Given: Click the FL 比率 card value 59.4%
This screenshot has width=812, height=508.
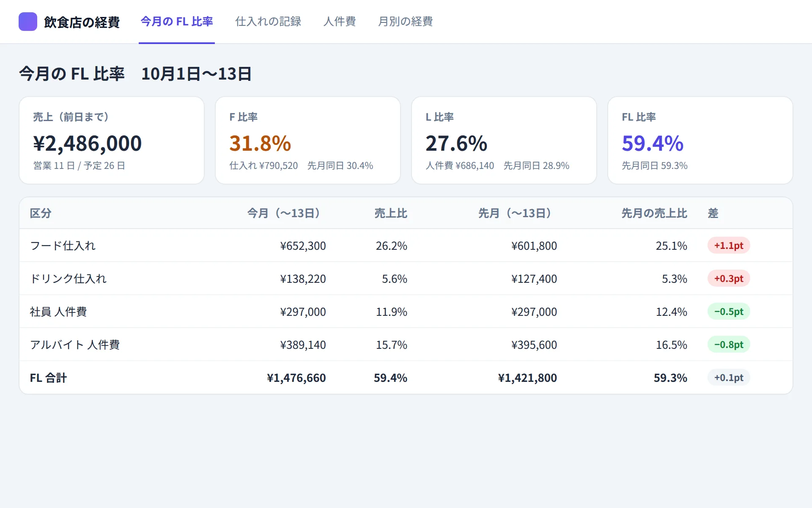Looking at the screenshot, I should [x=653, y=143].
